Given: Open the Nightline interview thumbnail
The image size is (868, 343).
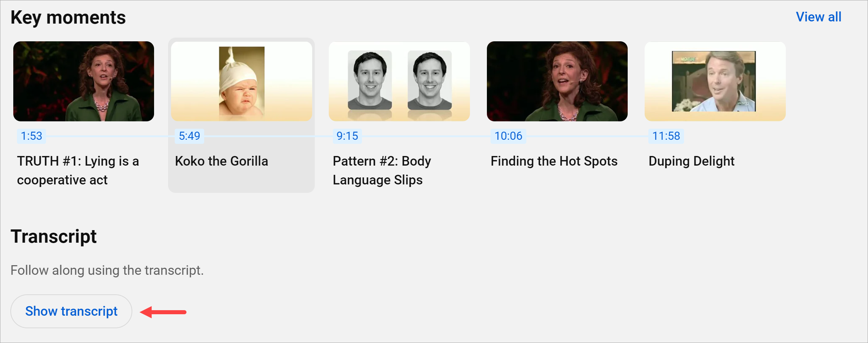Looking at the screenshot, I should pyautogui.click(x=715, y=81).
